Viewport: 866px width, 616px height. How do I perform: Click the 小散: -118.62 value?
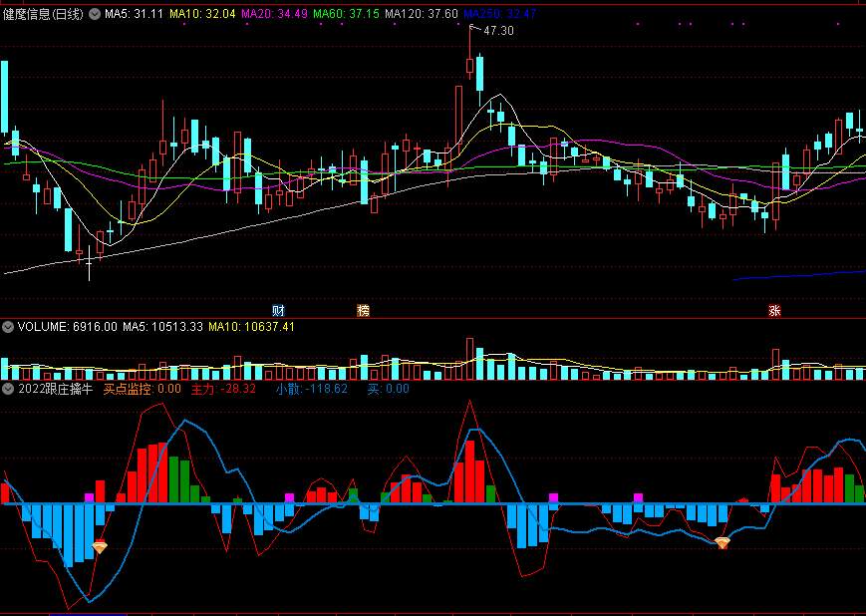pyautogui.click(x=312, y=389)
